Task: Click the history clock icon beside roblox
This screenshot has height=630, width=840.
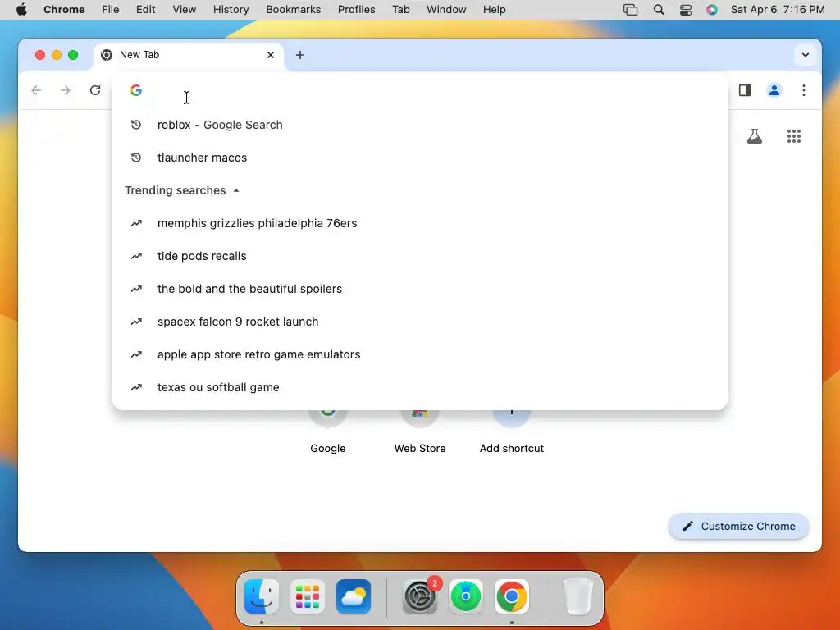Action: click(136, 125)
